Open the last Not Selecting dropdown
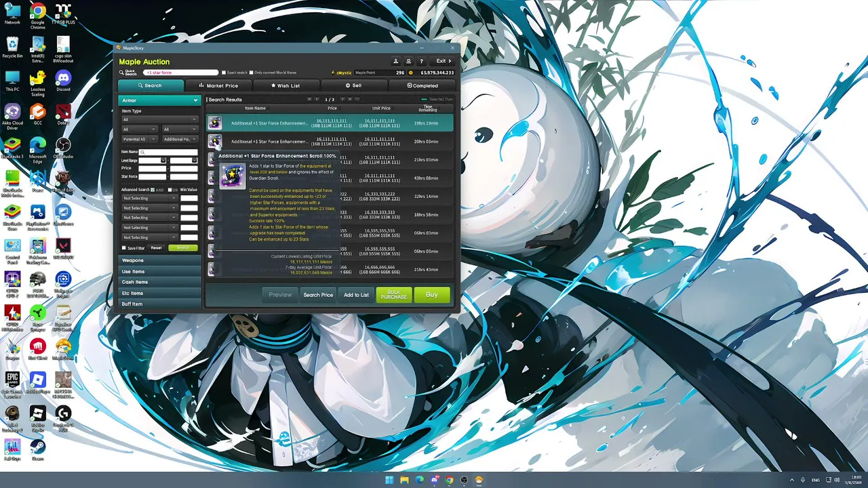The image size is (868, 488). tap(149, 237)
